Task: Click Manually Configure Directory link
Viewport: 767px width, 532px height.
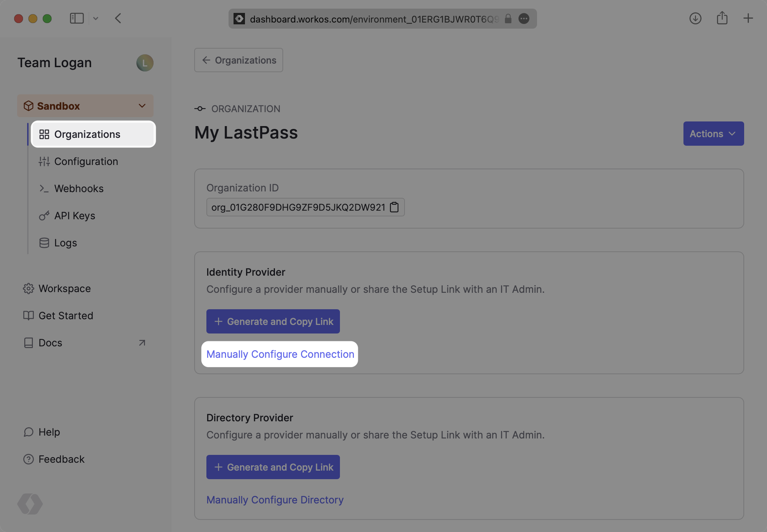Action: [275, 500]
